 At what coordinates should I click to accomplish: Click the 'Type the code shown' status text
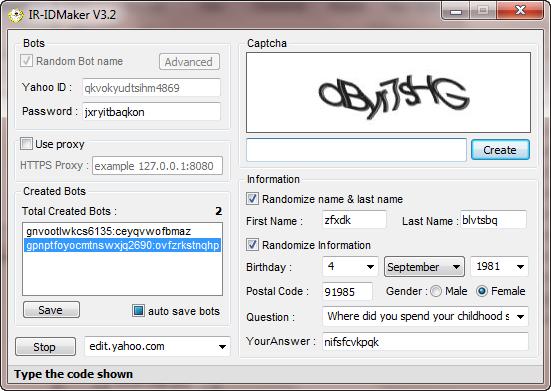click(73, 374)
